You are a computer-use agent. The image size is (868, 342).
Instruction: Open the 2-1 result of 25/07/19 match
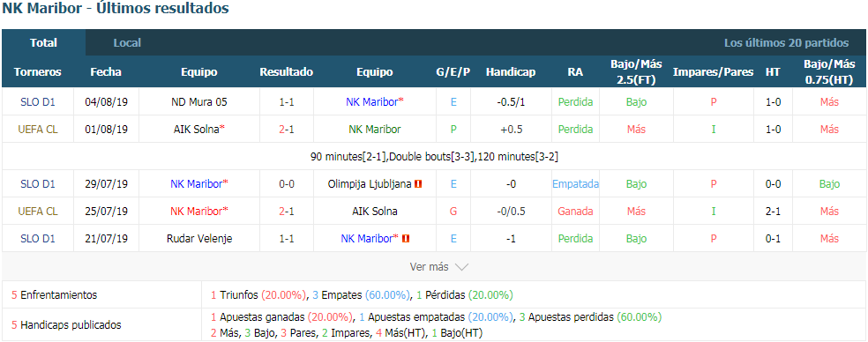pos(286,211)
